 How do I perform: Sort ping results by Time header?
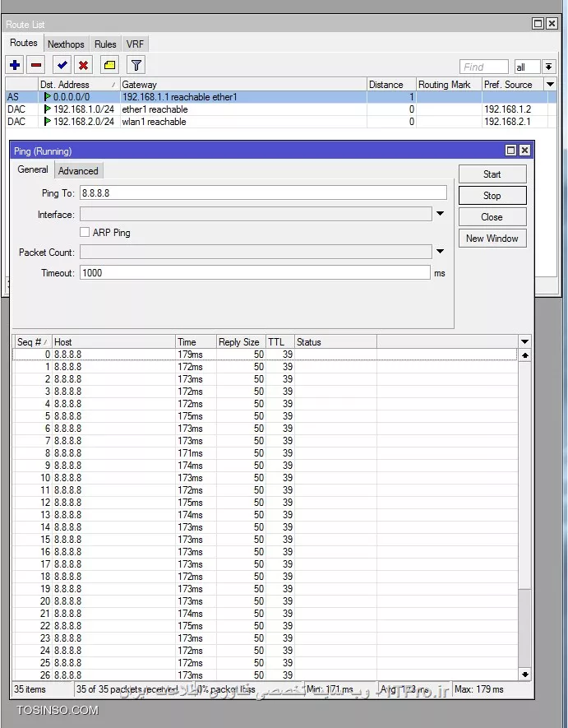[196, 341]
